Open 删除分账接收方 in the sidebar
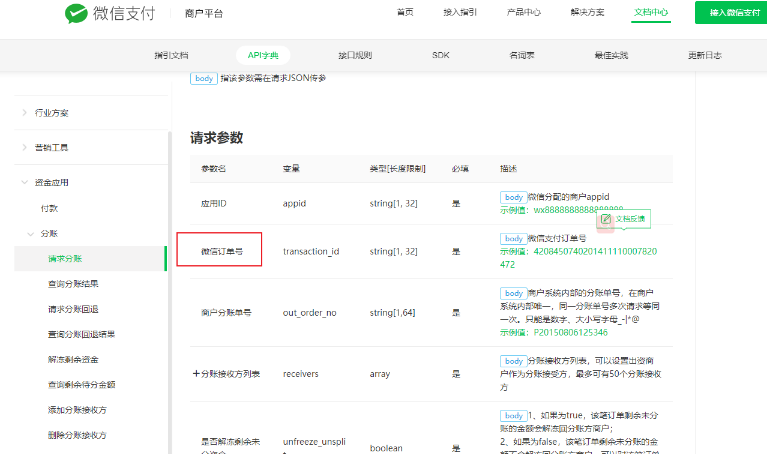767x454 pixels. tap(77, 435)
